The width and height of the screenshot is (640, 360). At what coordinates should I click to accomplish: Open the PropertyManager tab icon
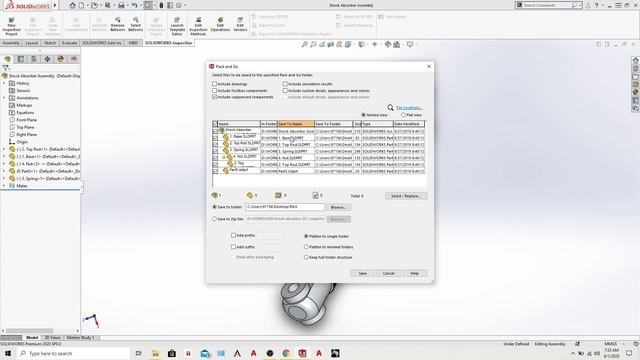21,59
